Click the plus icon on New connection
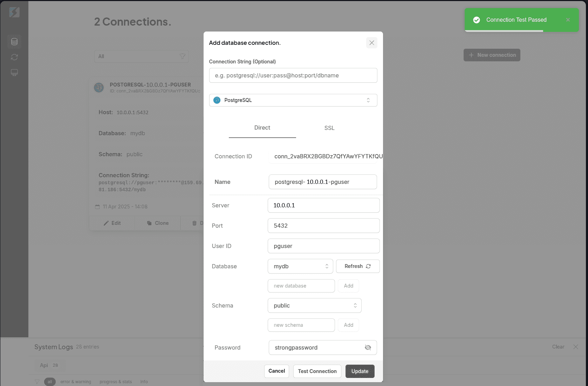This screenshot has width=588, height=386. (471, 55)
